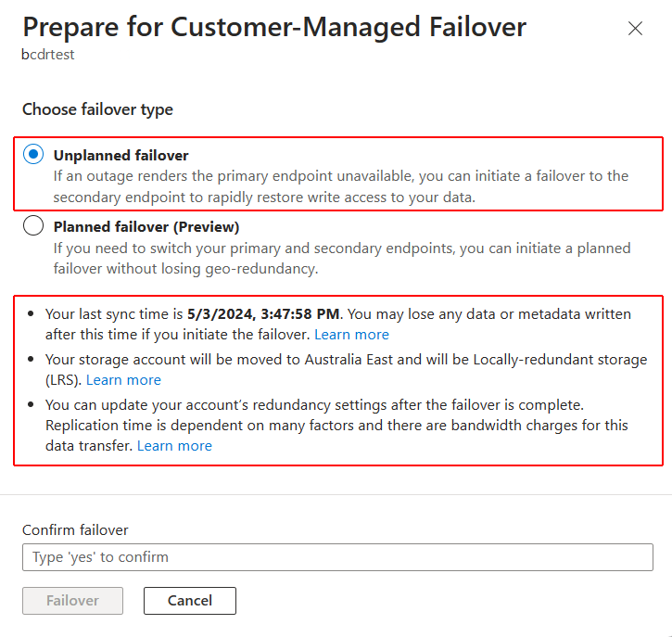The height and width of the screenshot is (637, 672).
Task: Click the 'Planned failover (Preview)' option label
Action: (146, 226)
